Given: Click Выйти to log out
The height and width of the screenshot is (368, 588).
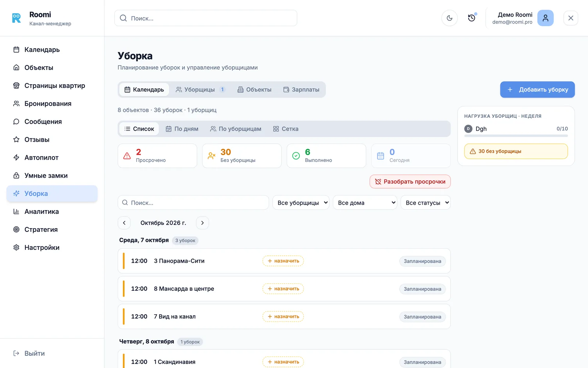Looking at the screenshot, I should pyautogui.click(x=29, y=353).
